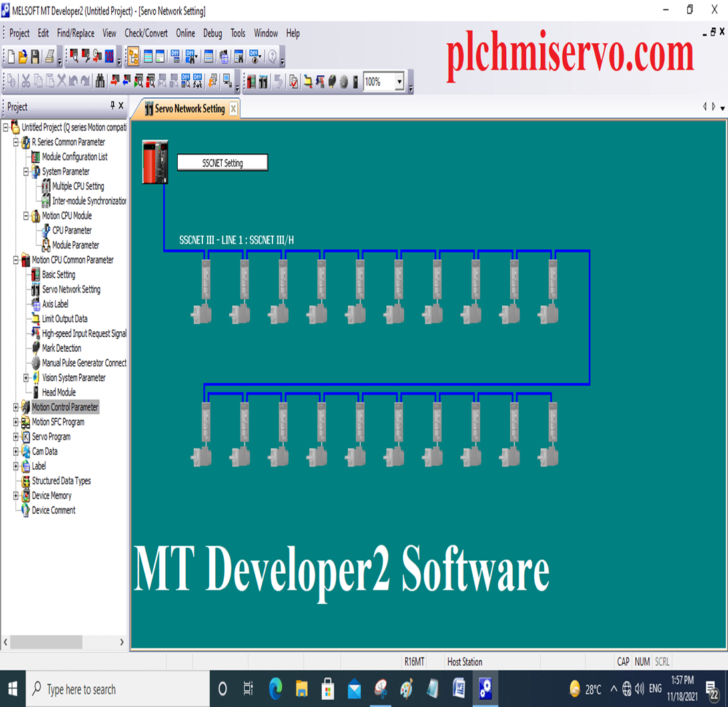This screenshot has width=728, height=707.
Task: Click the Servo Network Setting toolbar icon
Action: 263,82
